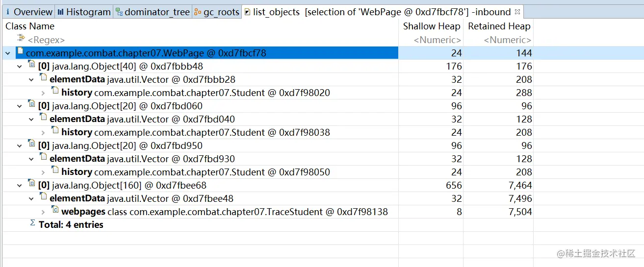Click the gc_roots tab icon
The width and height of the screenshot is (644, 267).
pos(198,12)
